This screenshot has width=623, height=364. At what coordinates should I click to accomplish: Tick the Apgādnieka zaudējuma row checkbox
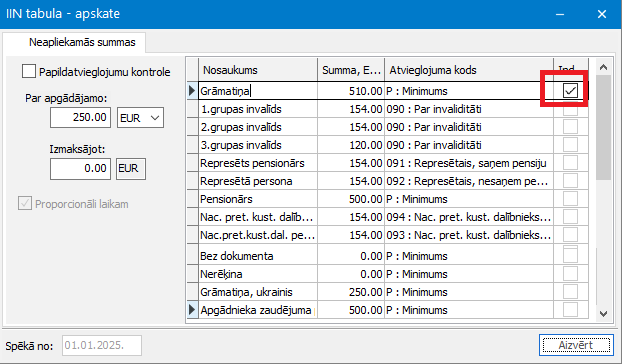(570, 310)
